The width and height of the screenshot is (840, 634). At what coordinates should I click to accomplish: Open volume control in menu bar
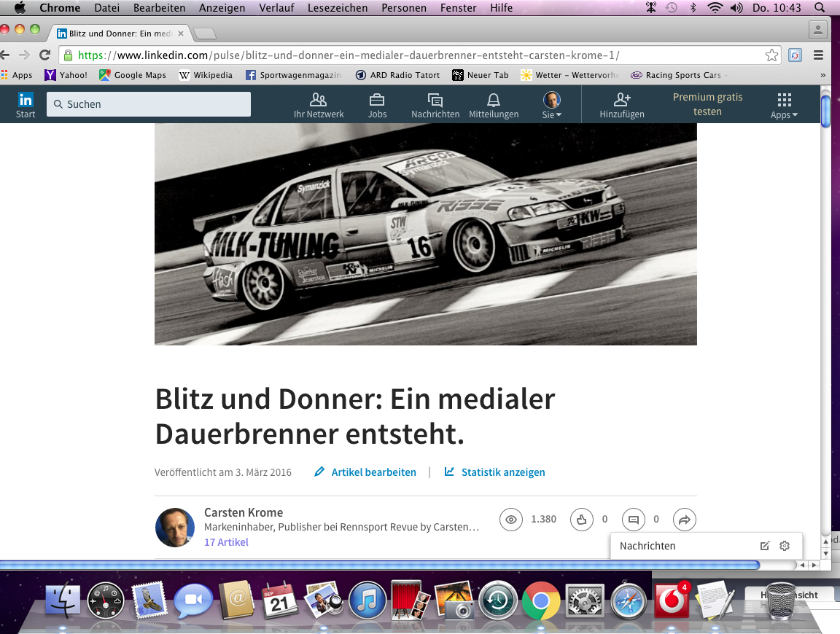pyautogui.click(x=736, y=7)
